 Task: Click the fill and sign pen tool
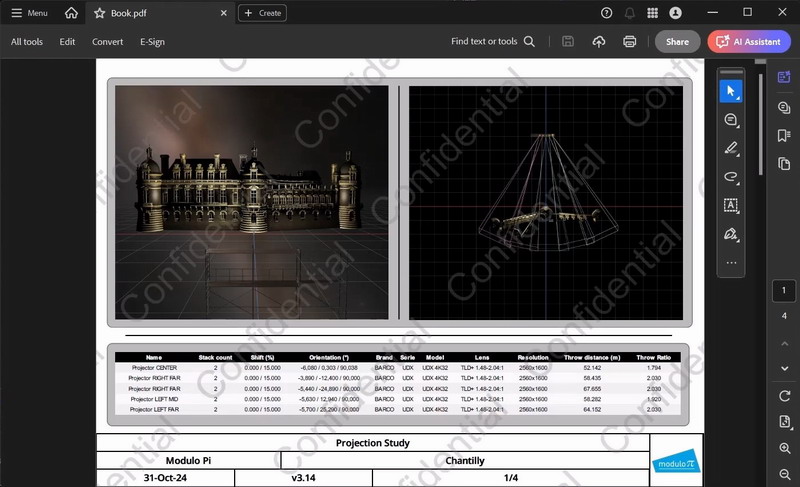point(731,234)
